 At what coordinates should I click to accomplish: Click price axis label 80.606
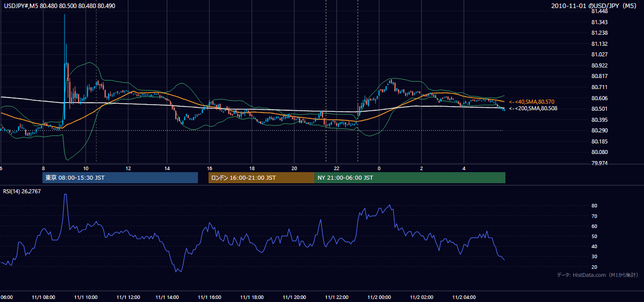pos(600,98)
